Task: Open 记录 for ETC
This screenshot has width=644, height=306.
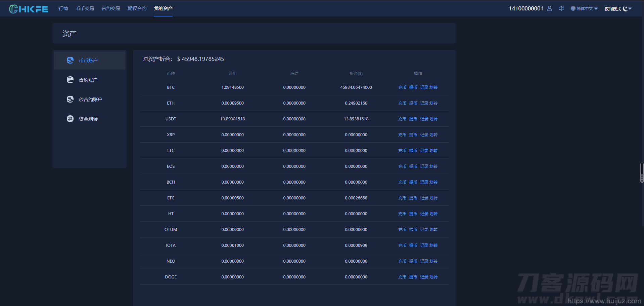Action: (x=424, y=198)
